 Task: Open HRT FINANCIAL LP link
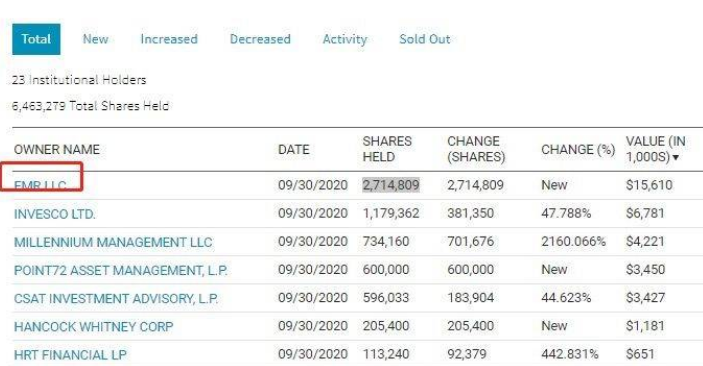(x=70, y=355)
